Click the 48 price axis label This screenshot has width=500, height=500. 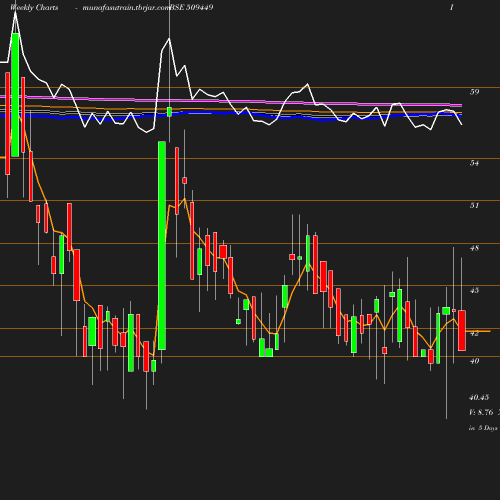474,248
